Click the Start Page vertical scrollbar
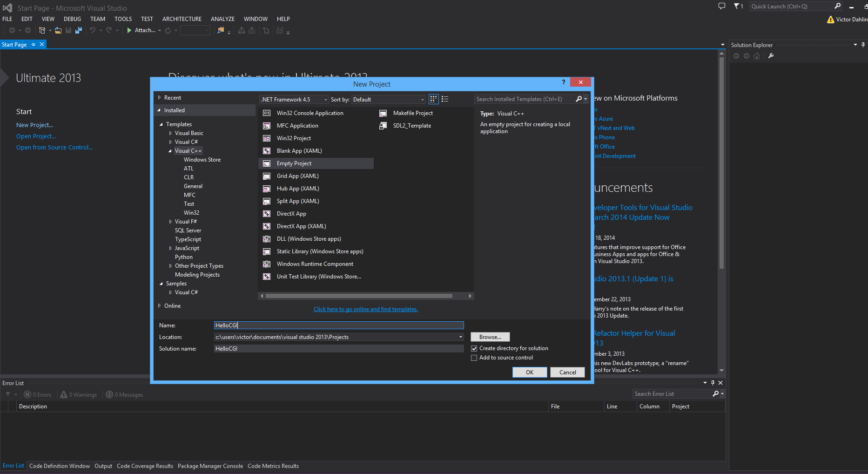The width and height of the screenshot is (868, 474). pos(721,163)
